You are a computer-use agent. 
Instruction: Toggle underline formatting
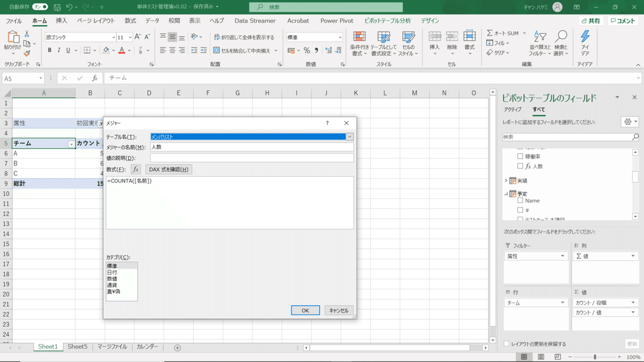[68, 50]
